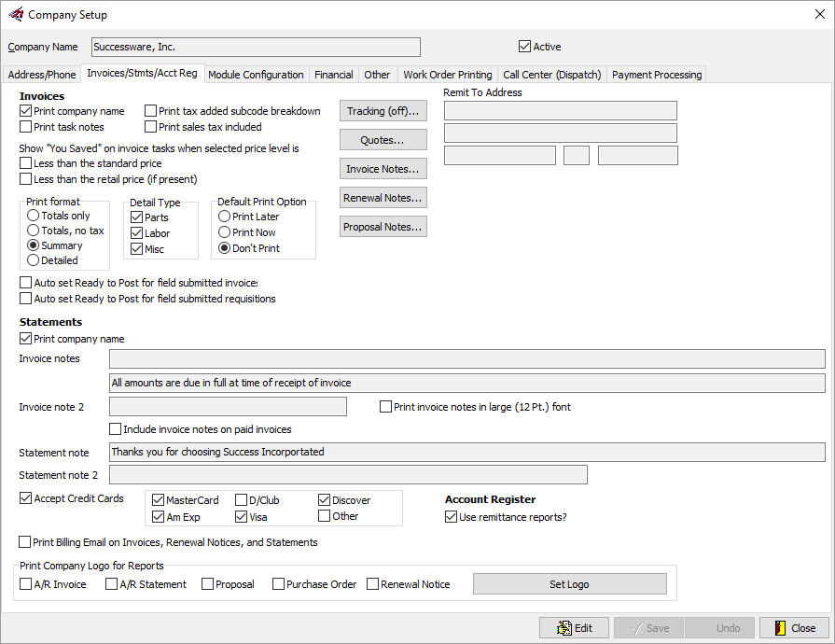This screenshot has height=644, width=835.
Task: Click the Statement note field
Action: coord(467,452)
